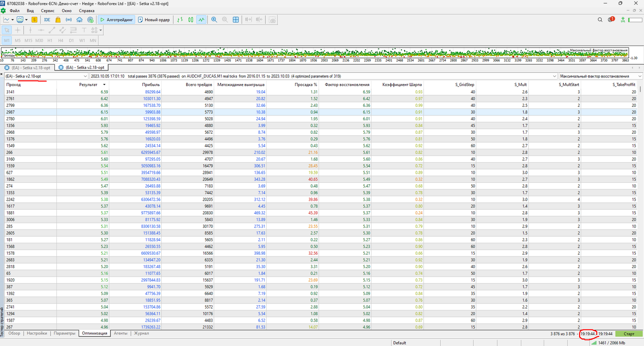Click the green Старт button

coord(629,334)
